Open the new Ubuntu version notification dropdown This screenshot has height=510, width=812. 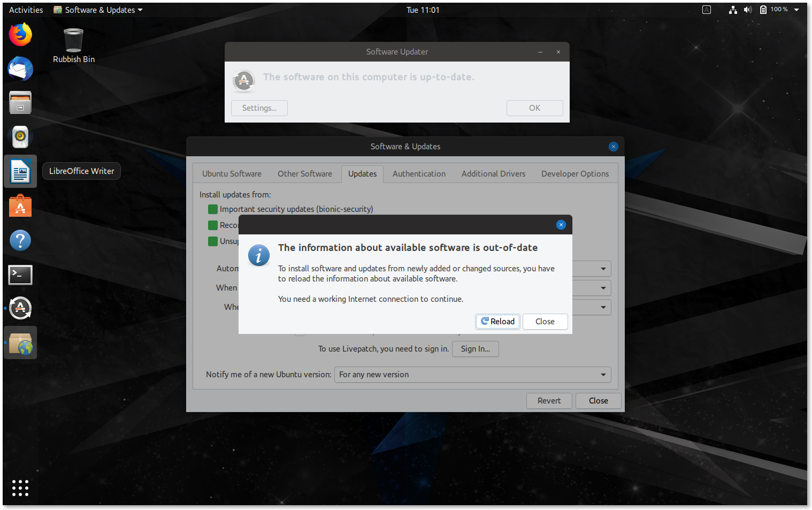(x=472, y=375)
